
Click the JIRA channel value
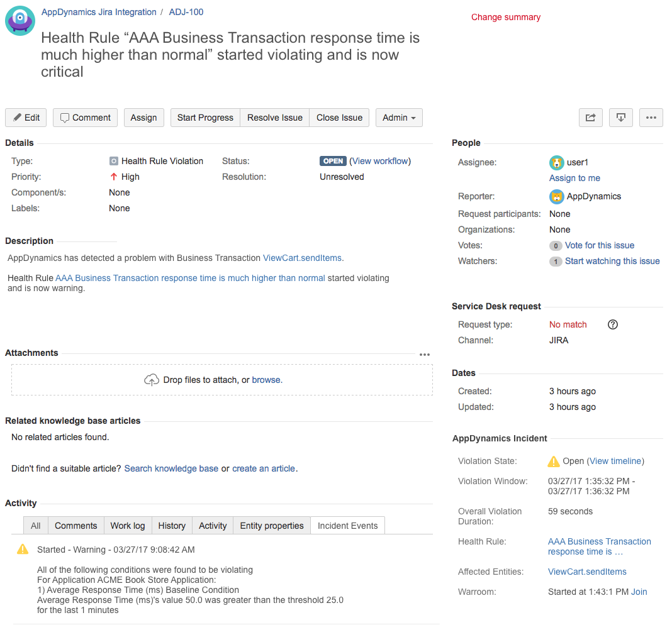559,340
